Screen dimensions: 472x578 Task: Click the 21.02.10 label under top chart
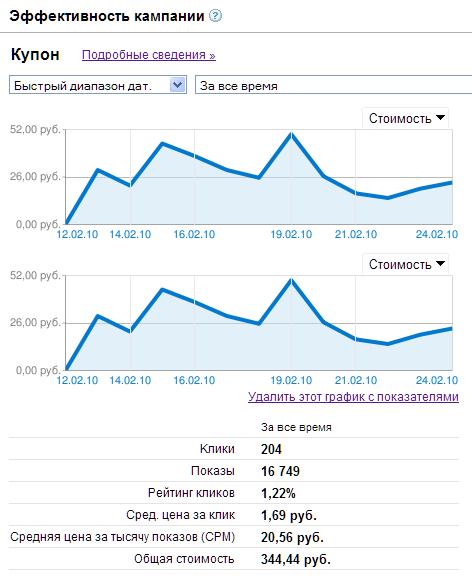click(x=356, y=234)
